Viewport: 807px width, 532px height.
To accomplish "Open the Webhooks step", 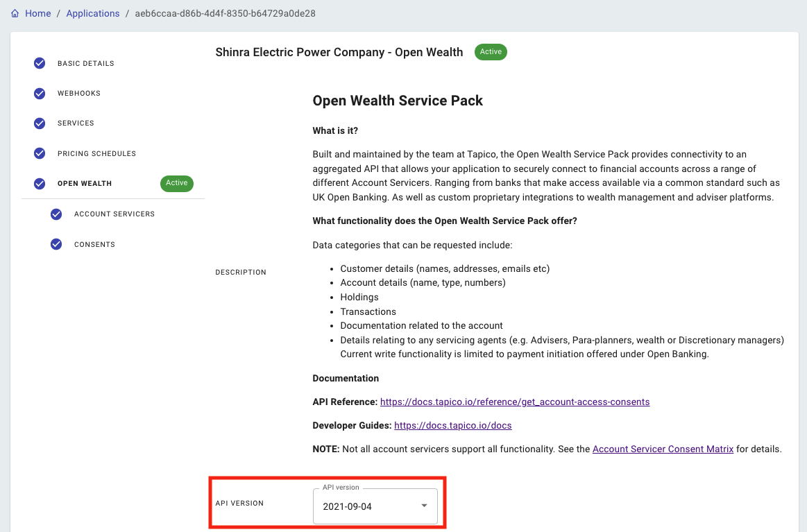I will pyautogui.click(x=78, y=93).
